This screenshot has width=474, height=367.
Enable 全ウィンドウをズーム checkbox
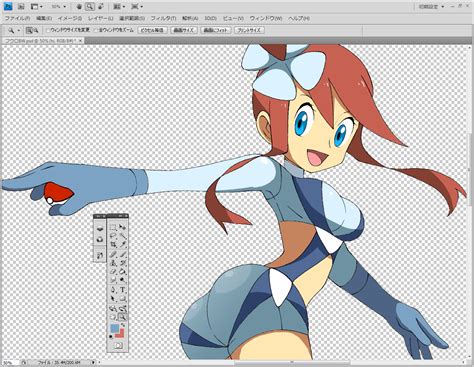[x=96, y=30]
